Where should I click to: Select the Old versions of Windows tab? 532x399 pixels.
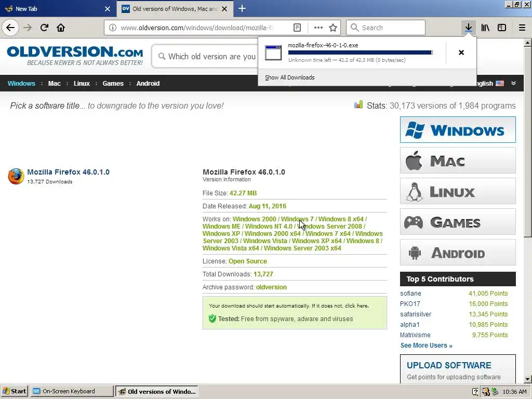point(175,9)
